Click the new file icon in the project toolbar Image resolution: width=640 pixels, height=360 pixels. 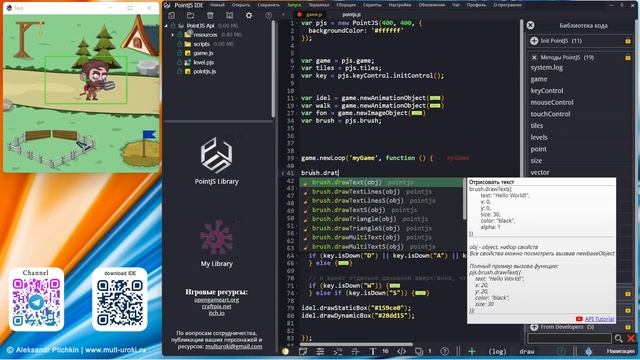pyautogui.click(x=171, y=16)
